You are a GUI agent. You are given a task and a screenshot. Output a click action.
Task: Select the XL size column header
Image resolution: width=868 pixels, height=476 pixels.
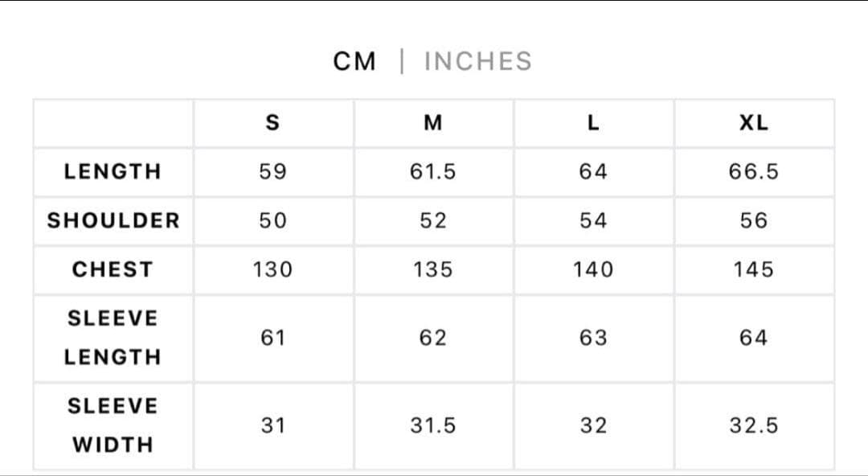(754, 123)
